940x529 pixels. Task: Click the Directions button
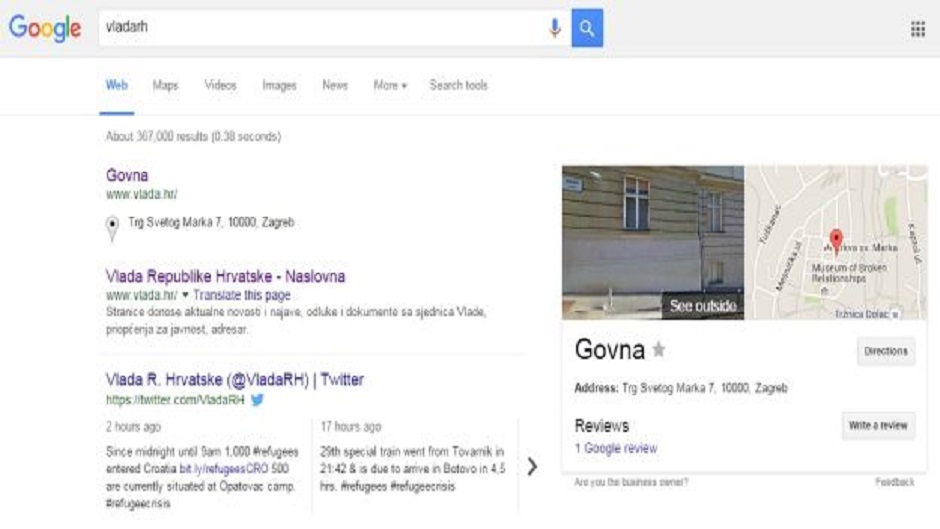tap(885, 351)
